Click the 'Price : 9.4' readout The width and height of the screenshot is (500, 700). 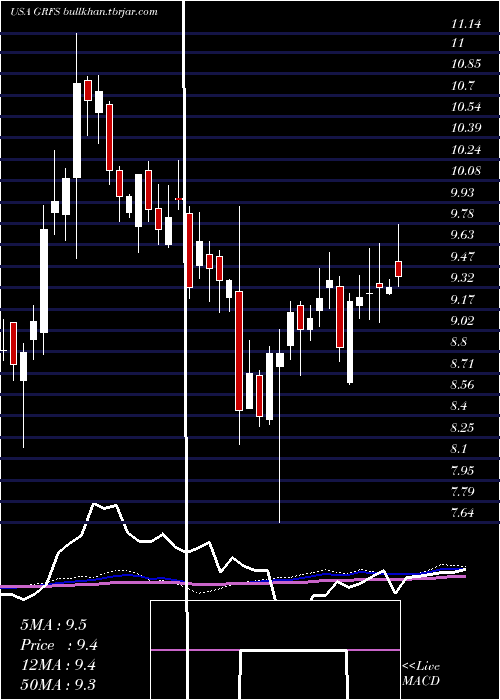pos(59,645)
